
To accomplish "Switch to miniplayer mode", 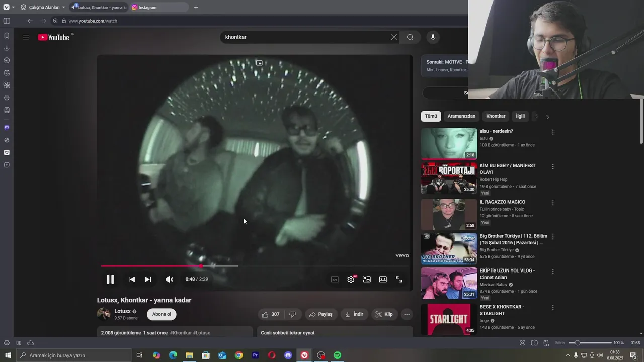I will click(x=367, y=279).
